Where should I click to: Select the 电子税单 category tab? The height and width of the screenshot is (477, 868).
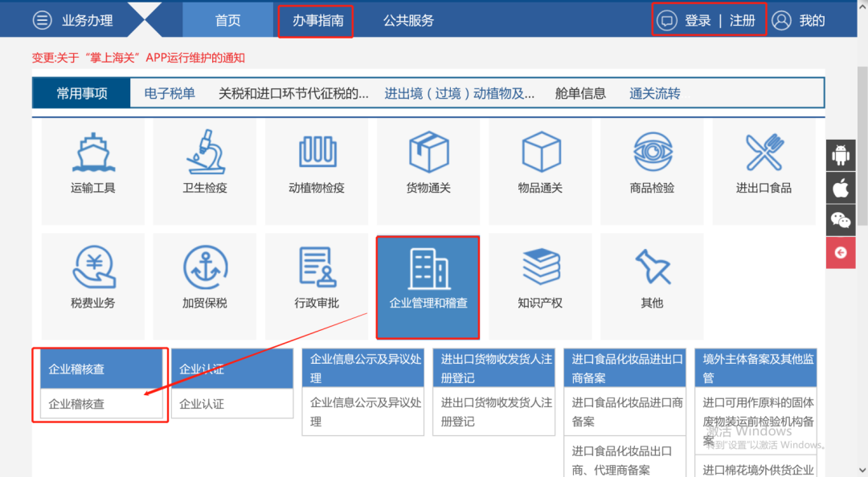tap(168, 92)
